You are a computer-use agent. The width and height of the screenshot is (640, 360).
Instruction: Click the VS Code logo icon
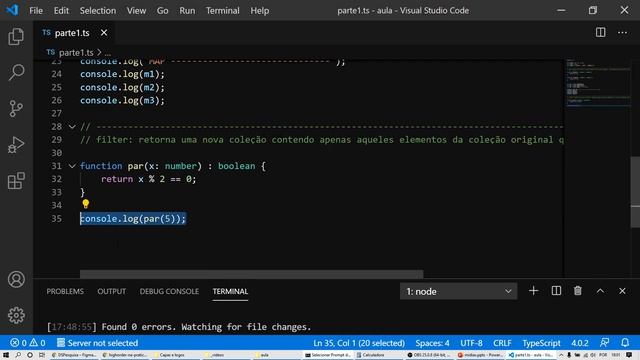click(12, 10)
